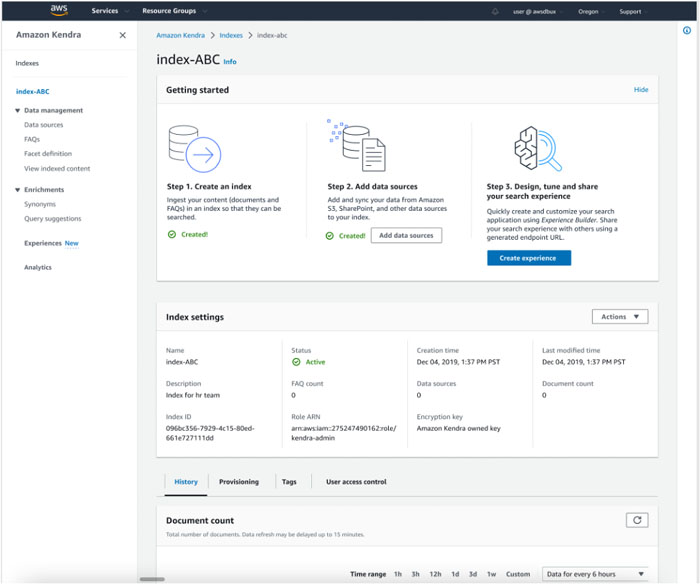Open Synonyms in sidebar
This screenshot has height=584, width=700.
(40, 204)
